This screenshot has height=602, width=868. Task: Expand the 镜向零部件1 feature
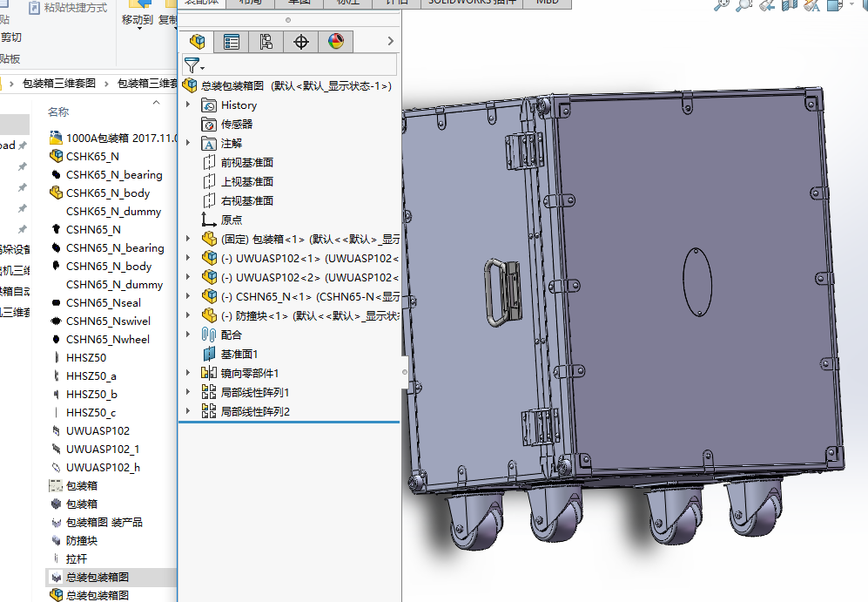point(188,373)
